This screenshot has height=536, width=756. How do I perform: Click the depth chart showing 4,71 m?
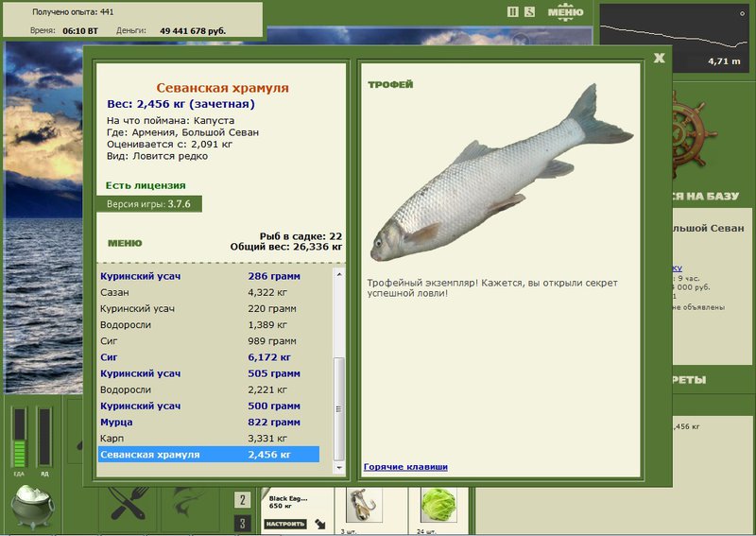click(675, 38)
